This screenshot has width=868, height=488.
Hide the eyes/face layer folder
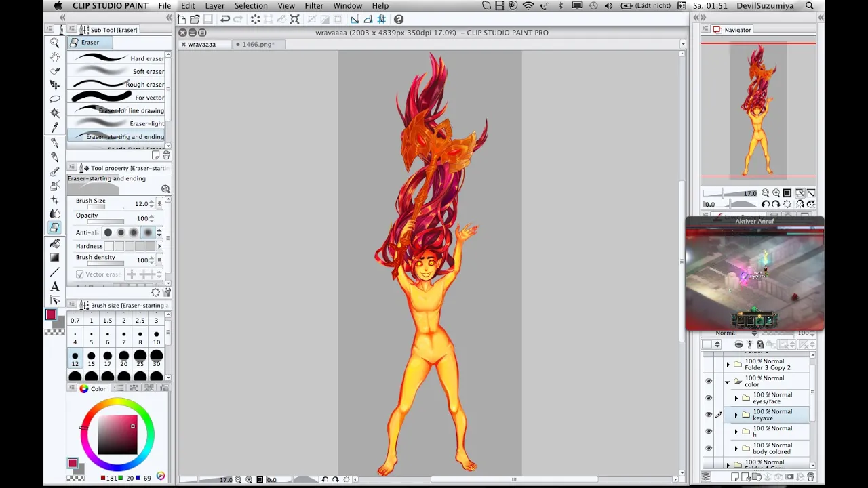point(709,398)
